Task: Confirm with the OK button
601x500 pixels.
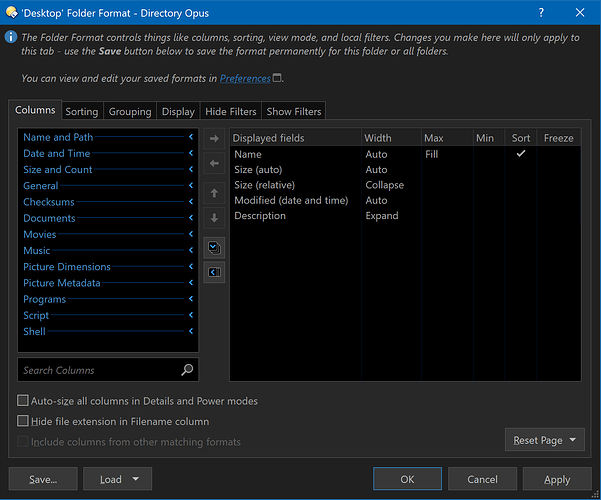Action: click(x=407, y=479)
